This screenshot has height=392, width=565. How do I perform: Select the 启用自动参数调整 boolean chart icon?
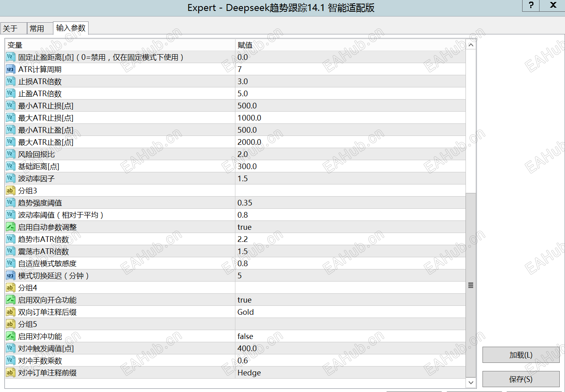point(10,227)
